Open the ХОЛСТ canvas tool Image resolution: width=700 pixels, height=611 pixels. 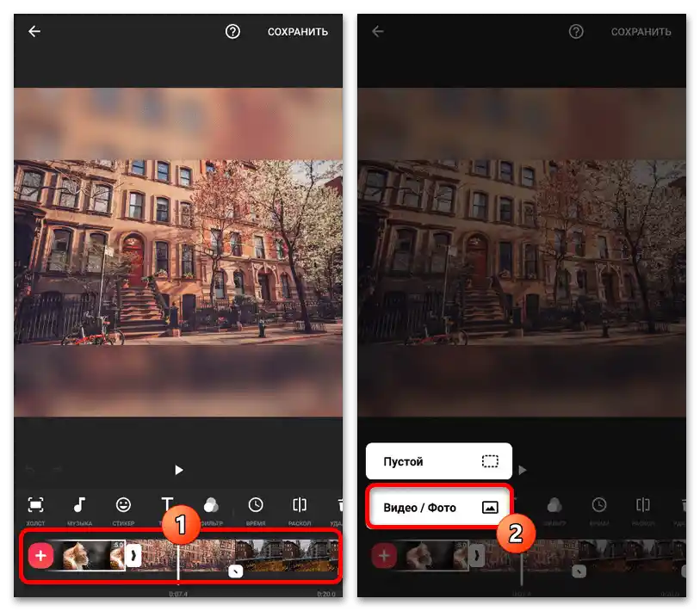pos(35,510)
